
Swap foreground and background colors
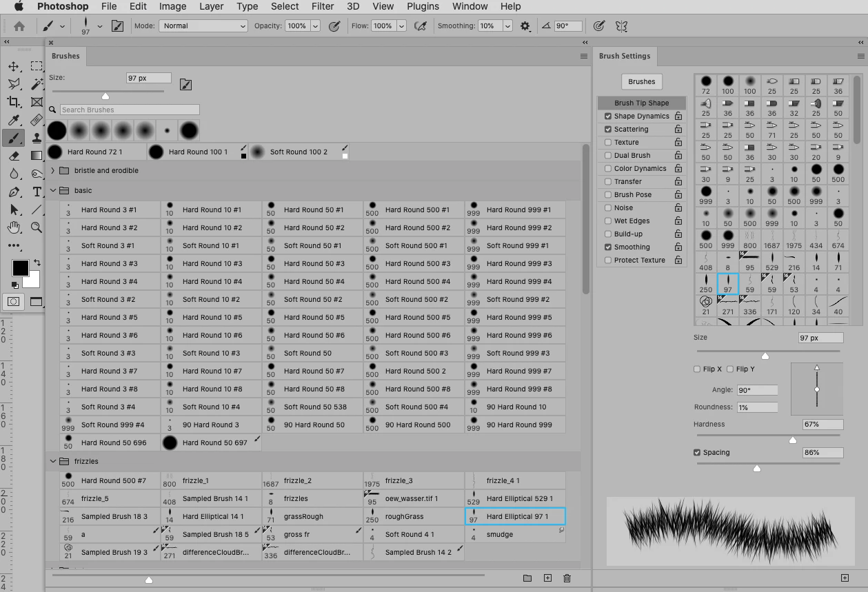(37, 263)
